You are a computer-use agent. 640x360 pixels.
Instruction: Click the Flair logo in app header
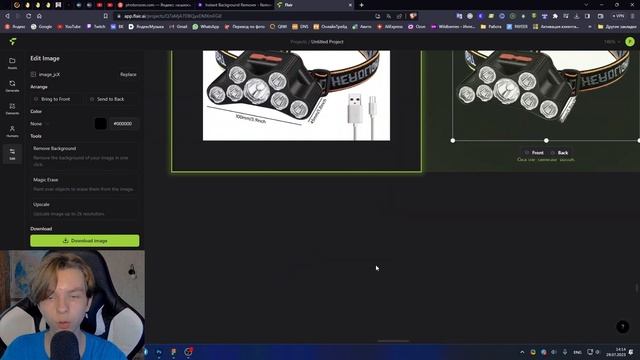click(13, 41)
